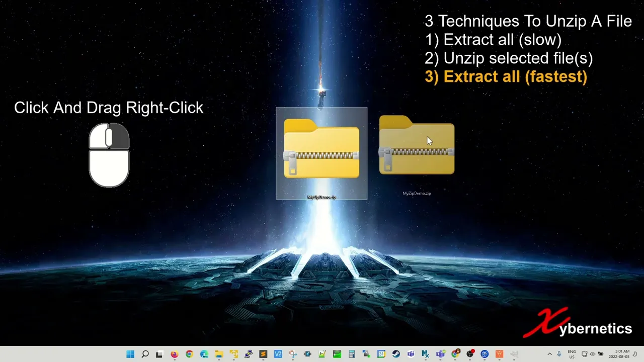Show hidden system tray icons
Image resolution: width=644 pixels, height=362 pixels.
pyautogui.click(x=549, y=354)
